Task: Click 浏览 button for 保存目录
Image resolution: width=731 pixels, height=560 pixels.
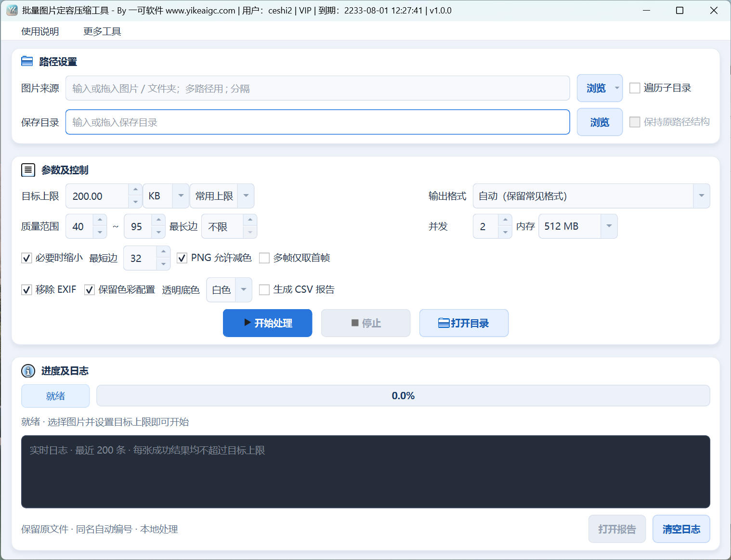Action: [600, 122]
